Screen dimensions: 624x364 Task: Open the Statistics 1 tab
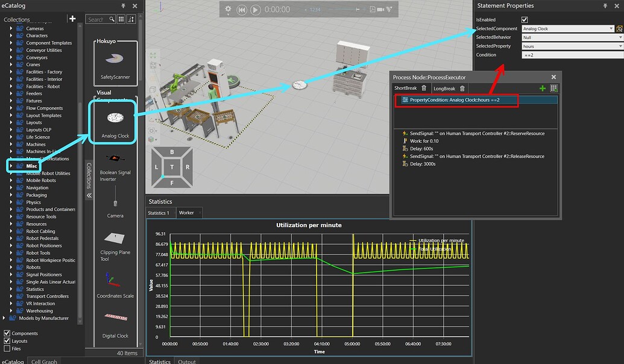coord(160,213)
